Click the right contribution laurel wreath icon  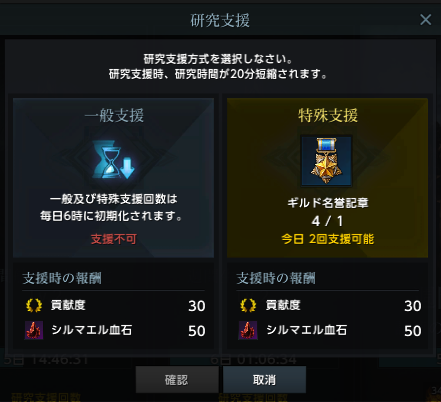pos(248,305)
